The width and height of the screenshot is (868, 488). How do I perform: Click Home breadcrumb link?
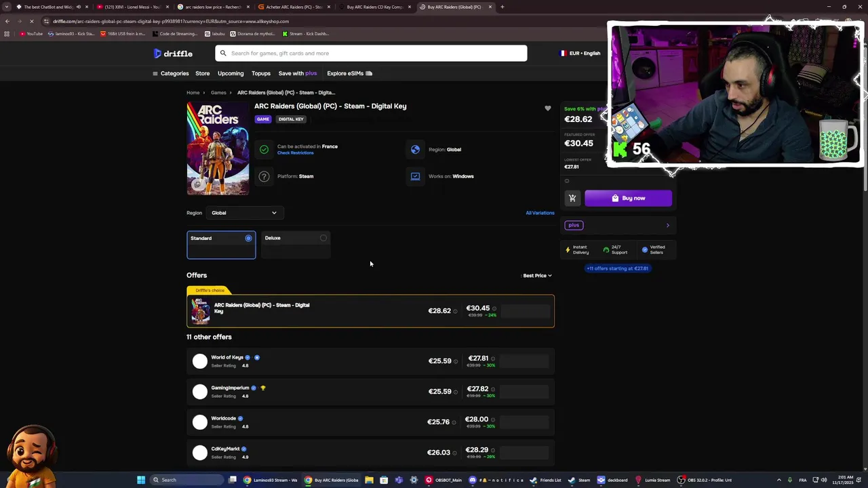(x=193, y=92)
